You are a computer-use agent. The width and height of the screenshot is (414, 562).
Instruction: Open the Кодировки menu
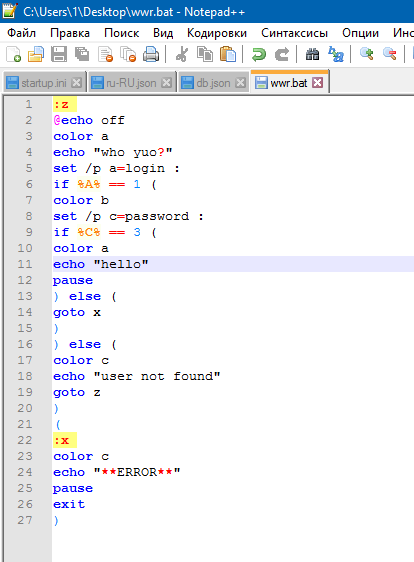coord(217,33)
